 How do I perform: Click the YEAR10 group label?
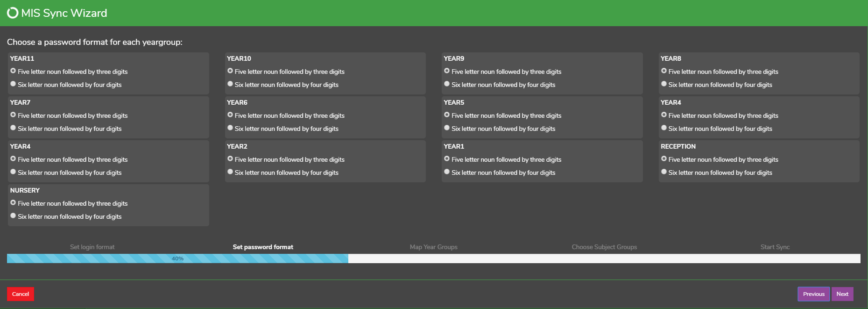pyautogui.click(x=239, y=58)
